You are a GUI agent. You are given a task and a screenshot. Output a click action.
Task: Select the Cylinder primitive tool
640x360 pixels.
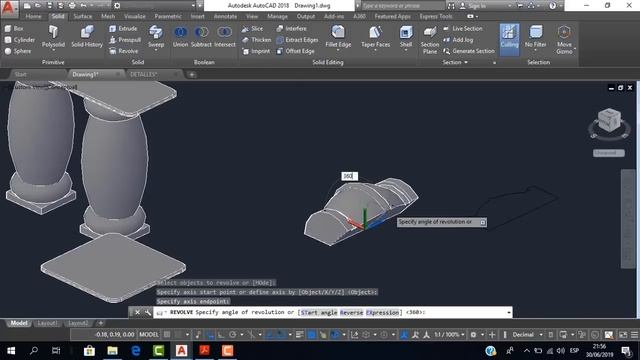tap(20, 40)
